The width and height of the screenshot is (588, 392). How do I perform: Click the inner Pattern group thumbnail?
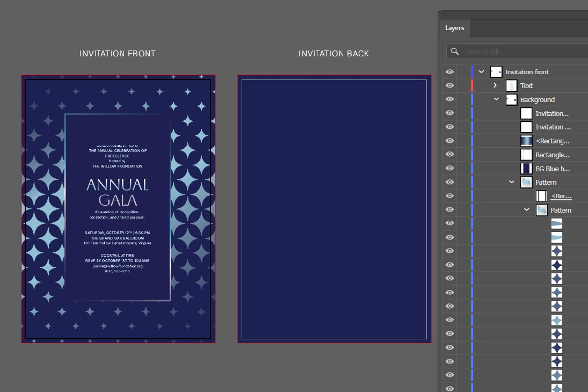point(541,210)
